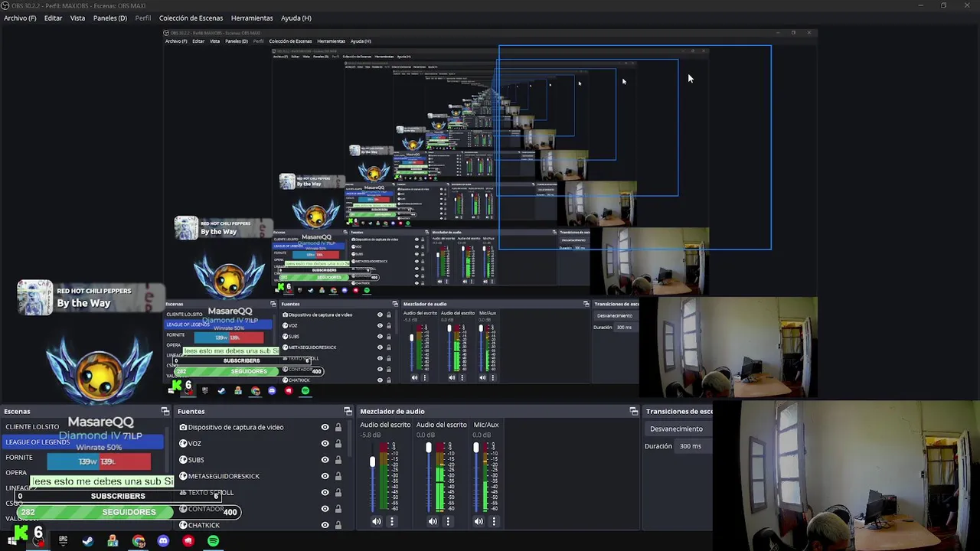
Task: Toggle the lock on main TEXTO SCROLL source
Action: [x=338, y=492]
